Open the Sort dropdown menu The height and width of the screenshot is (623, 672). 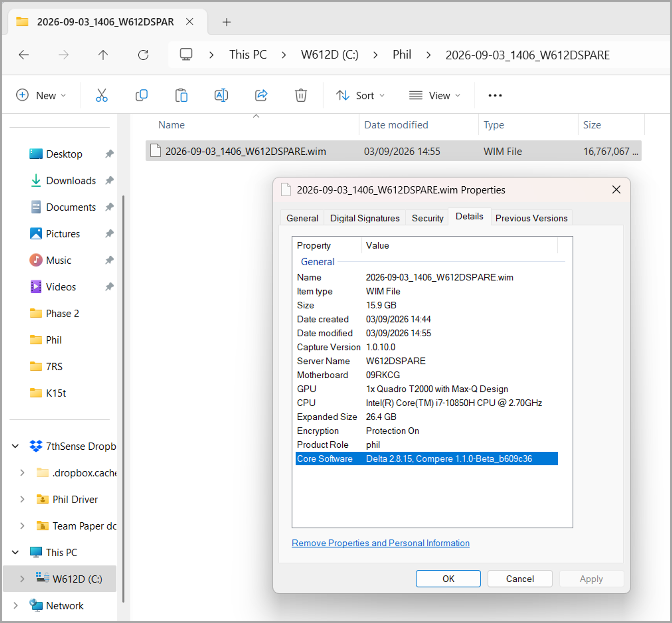pyautogui.click(x=360, y=95)
